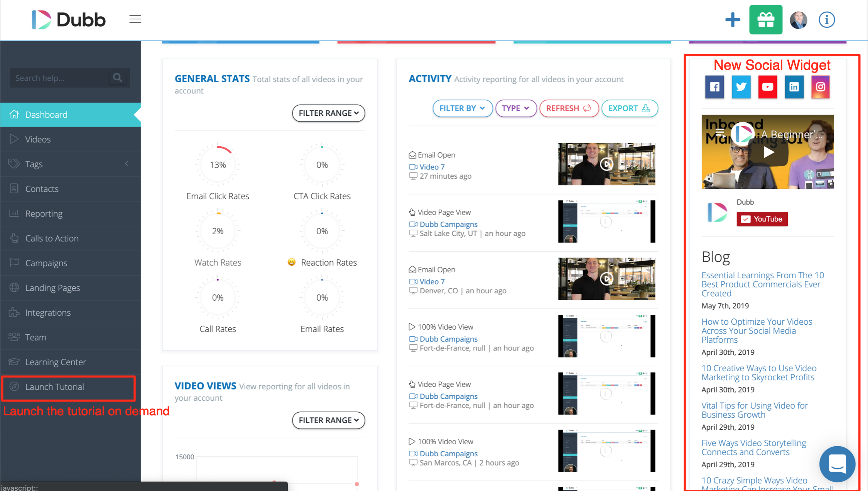This screenshot has height=491, width=868.
Task: Click the smiley Reaction Rates emoji
Action: [292, 262]
